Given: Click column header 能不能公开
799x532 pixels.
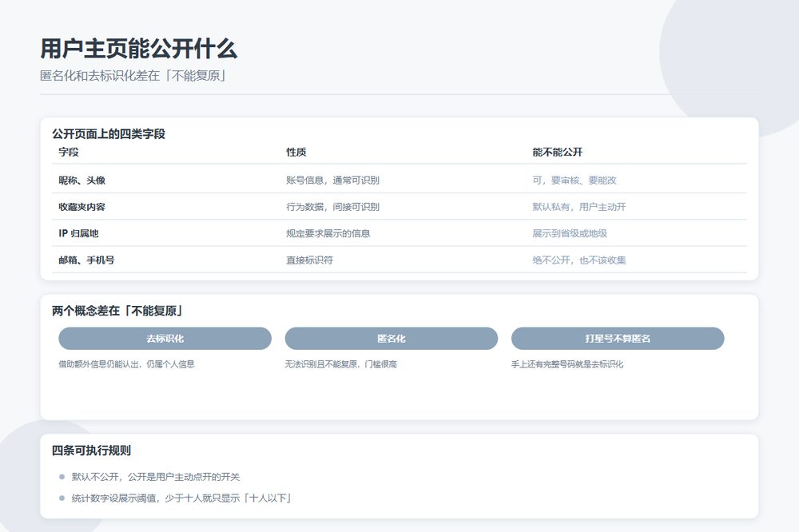Looking at the screenshot, I should click(x=558, y=152).
